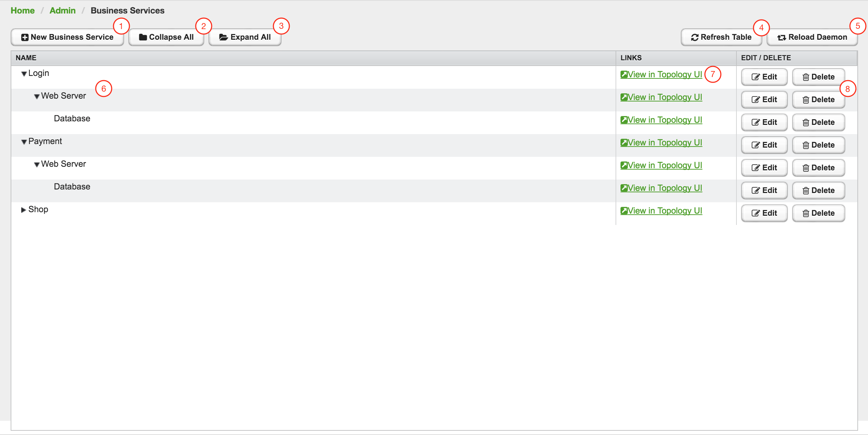Go to Home in the breadcrumb

23,11
